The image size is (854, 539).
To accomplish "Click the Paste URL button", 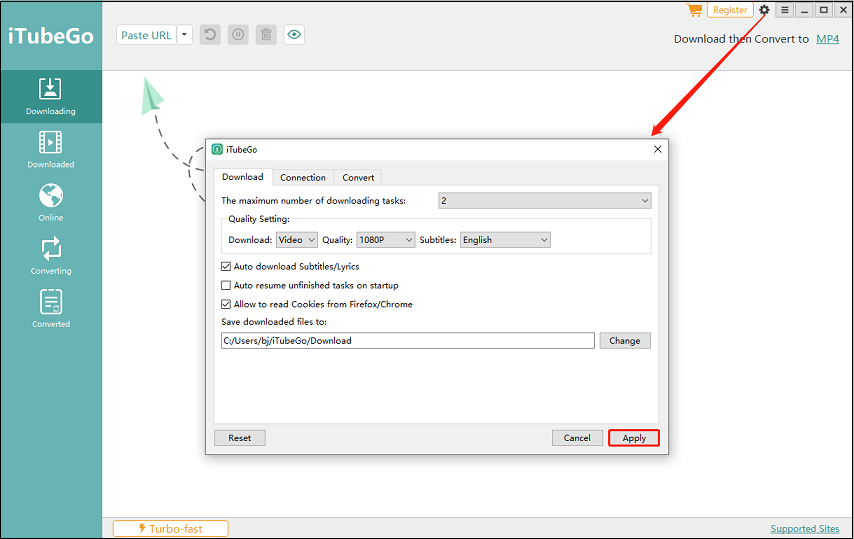I will pyautogui.click(x=146, y=35).
